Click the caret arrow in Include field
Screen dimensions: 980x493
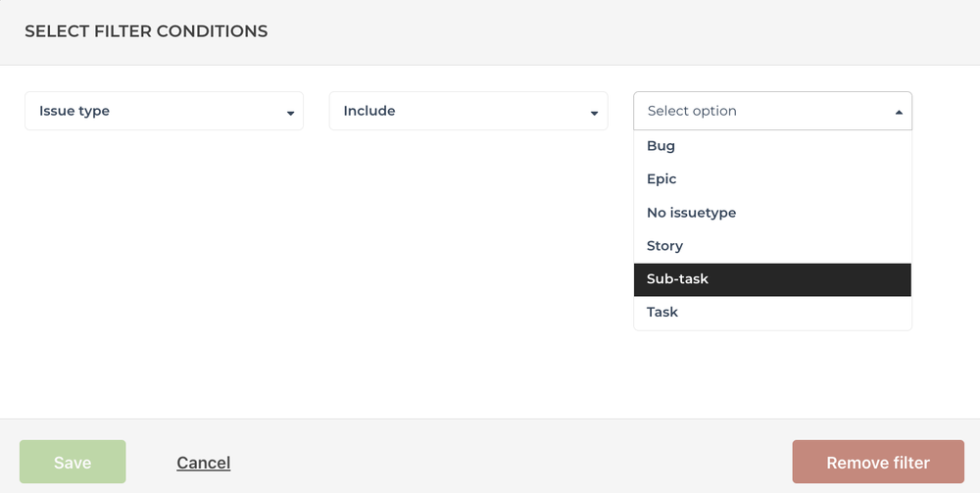click(595, 113)
